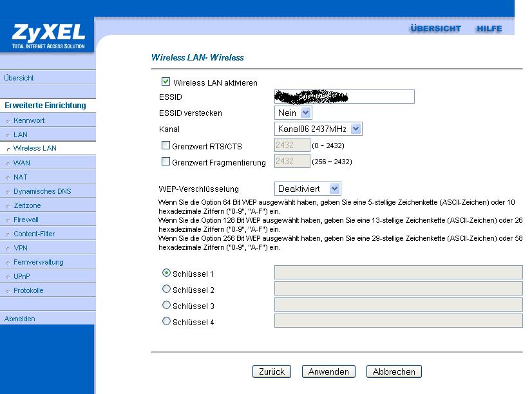
Task: Open WEP-Verschlüsselung dropdown
Action: 308,189
